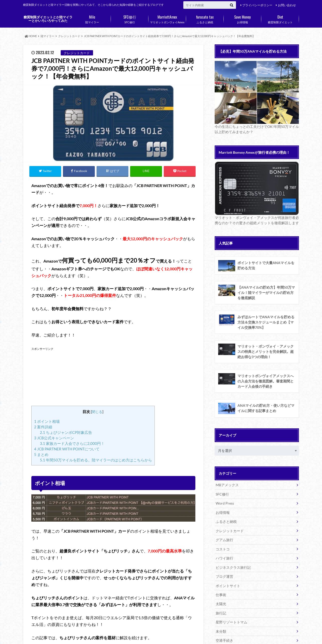322x644 pixels.
Task: Open the 星野リゾートトマム category
Action: coord(257,622)
